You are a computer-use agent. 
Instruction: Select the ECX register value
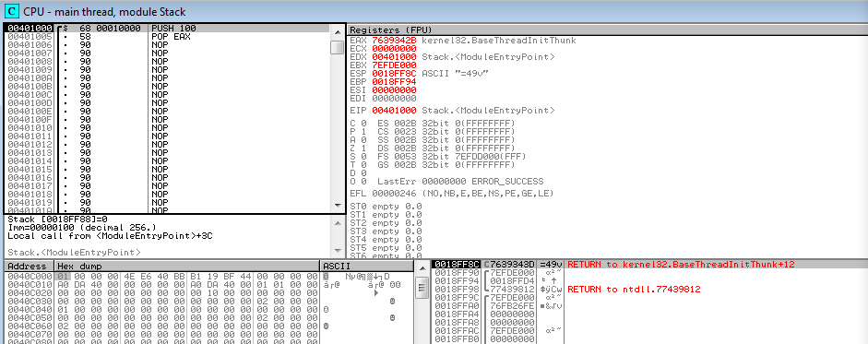[394, 49]
